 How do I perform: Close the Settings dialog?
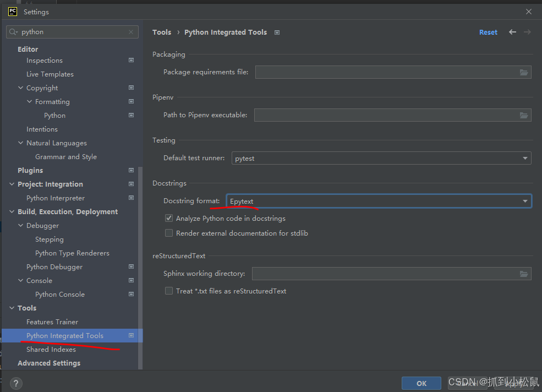coord(529,12)
